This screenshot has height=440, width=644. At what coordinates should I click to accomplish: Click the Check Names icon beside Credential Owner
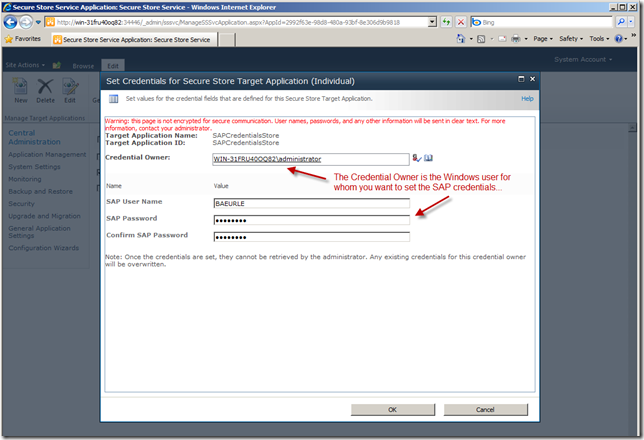[416, 158]
